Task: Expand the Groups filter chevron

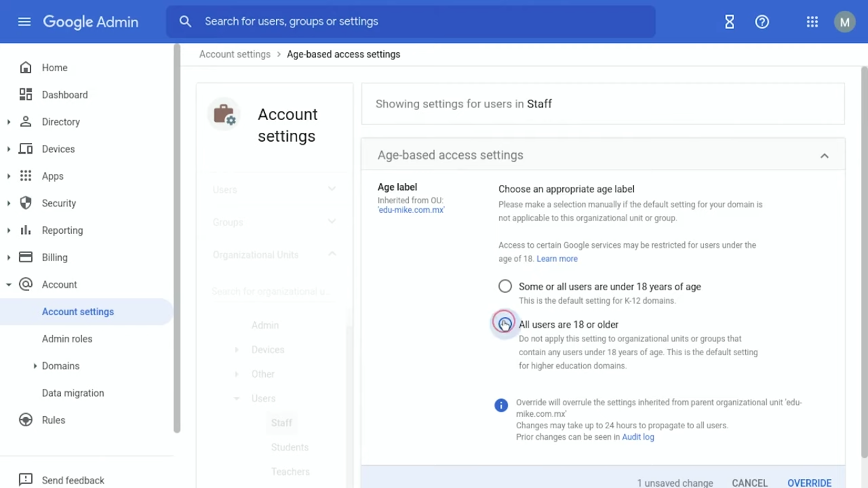Action: 332,221
